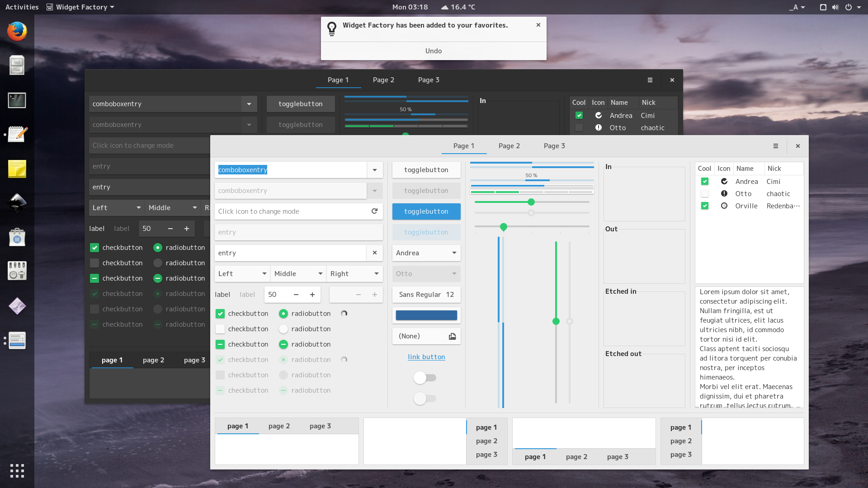Open the Right dropdown in the linked combos
The image size is (868, 488).
(x=354, y=274)
